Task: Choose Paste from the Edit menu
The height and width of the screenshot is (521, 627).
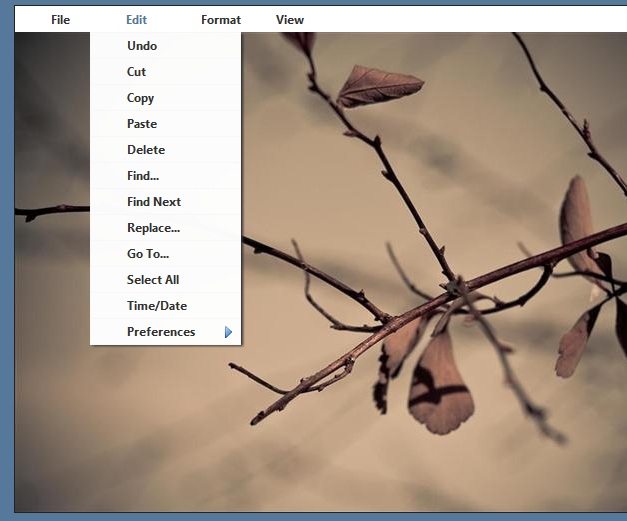Action: pos(142,124)
